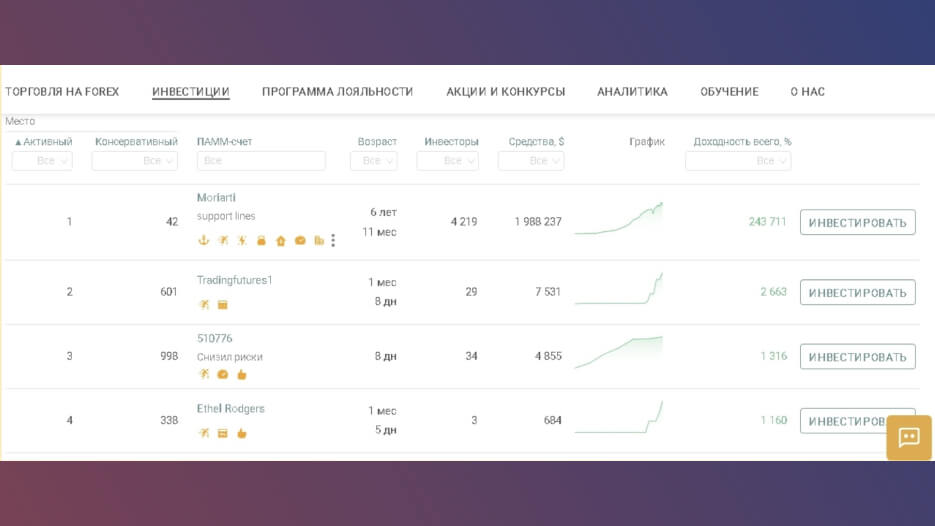The image size is (935, 526).
Task: Expand the Активный filter dropdown
Action: click(42, 161)
